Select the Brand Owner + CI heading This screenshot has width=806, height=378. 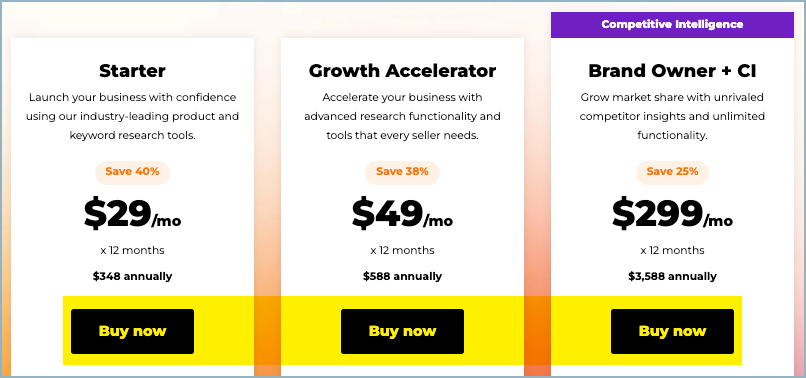click(672, 71)
